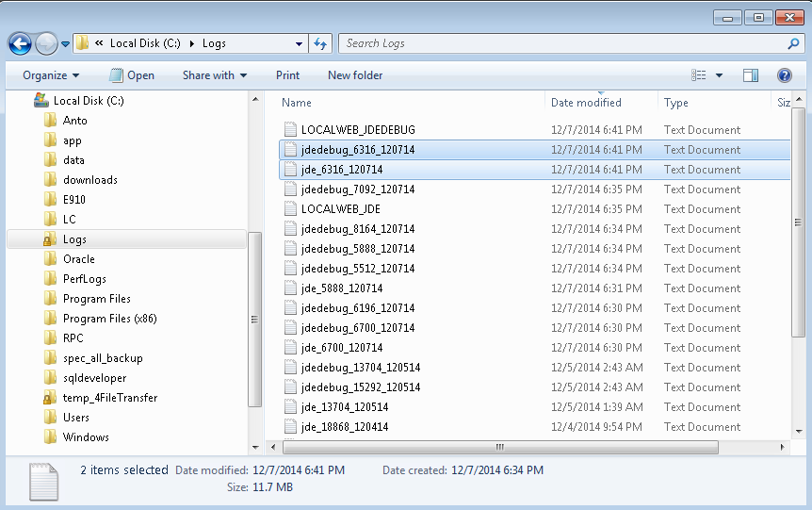The width and height of the screenshot is (812, 510).
Task: Click the Logs folder lock icon
Action: point(49,239)
